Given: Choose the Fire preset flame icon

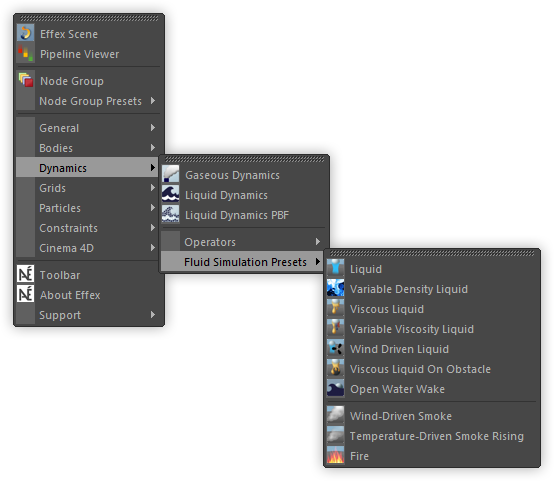Looking at the screenshot, I should coord(335,455).
